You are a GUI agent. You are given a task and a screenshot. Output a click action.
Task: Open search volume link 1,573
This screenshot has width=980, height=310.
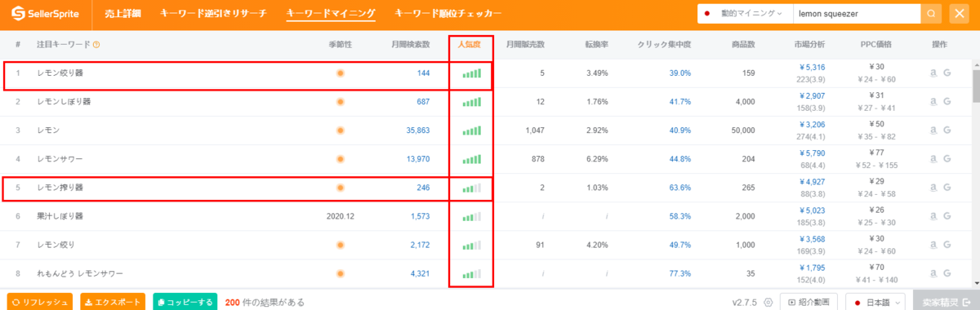click(420, 216)
